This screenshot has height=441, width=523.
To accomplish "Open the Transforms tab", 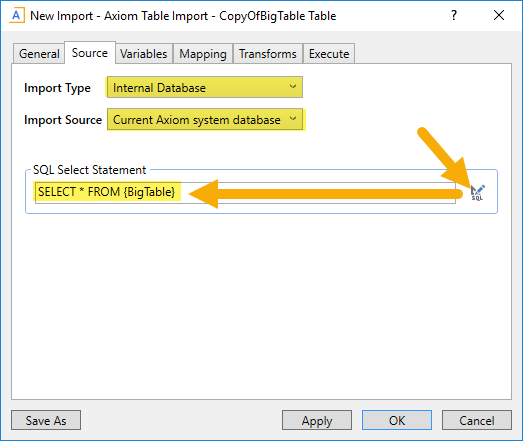I will point(268,54).
